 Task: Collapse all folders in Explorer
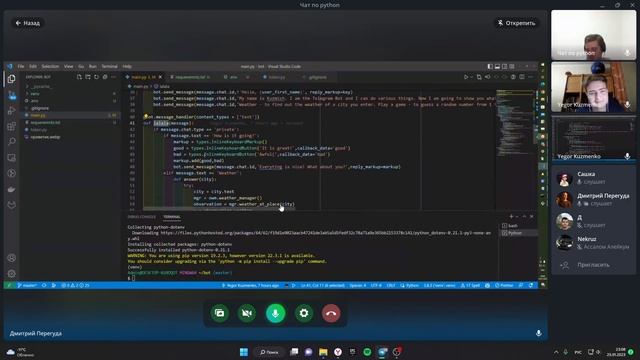105,77
